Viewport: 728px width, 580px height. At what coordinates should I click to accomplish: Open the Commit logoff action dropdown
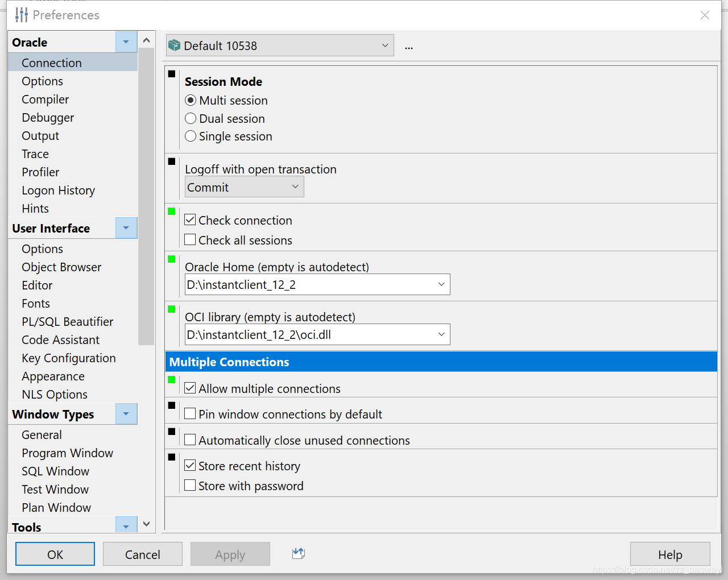pyautogui.click(x=245, y=187)
